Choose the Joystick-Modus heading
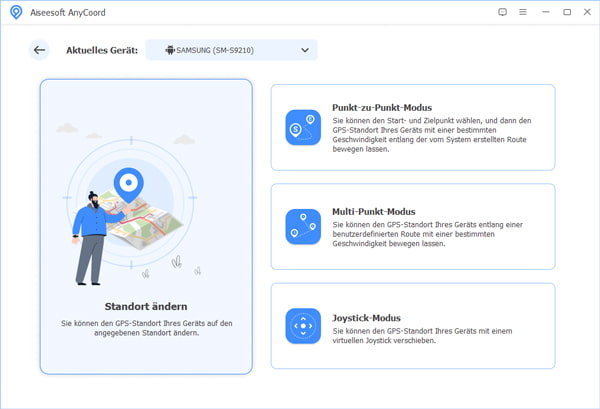This screenshot has width=600, height=409. click(x=368, y=316)
